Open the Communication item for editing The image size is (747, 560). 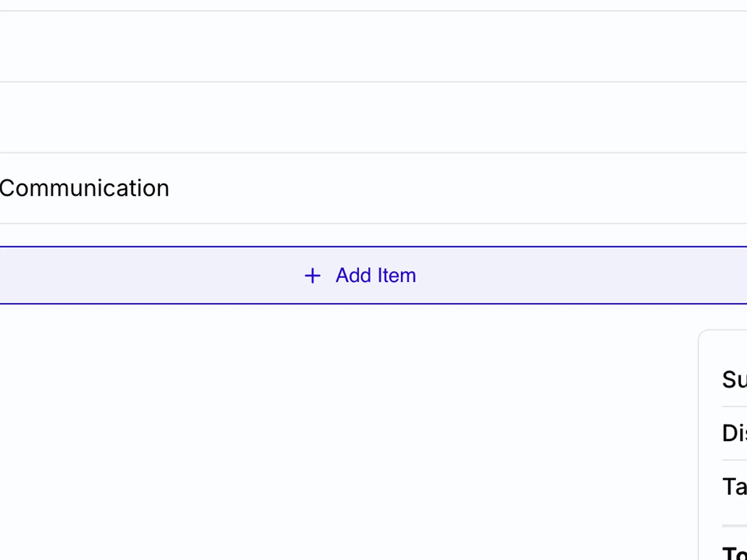[84, 188]
